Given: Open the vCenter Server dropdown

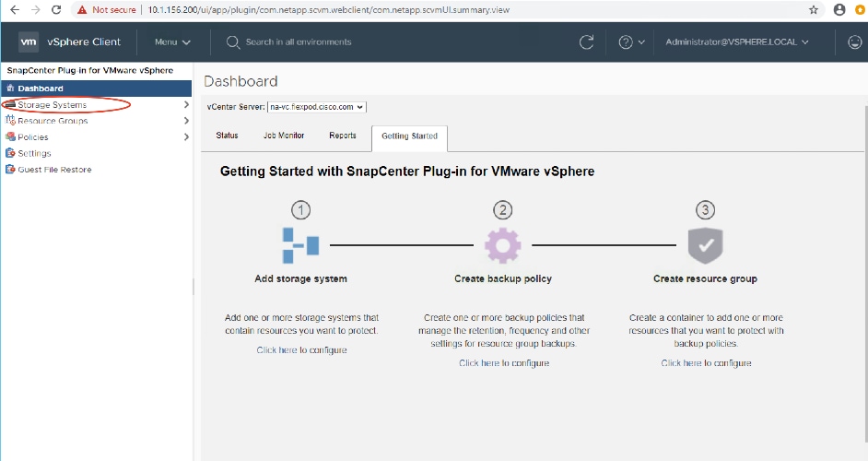Looking at the screenshot, I should (x=317, y=107).
